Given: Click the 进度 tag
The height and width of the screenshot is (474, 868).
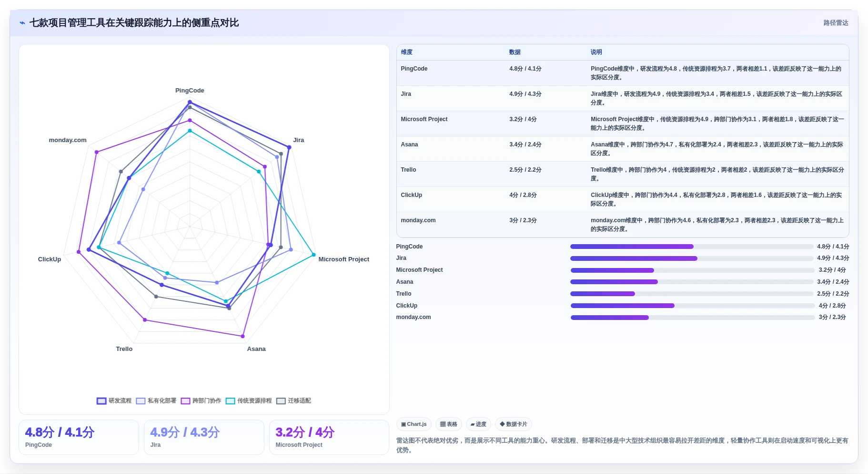Looking at the screenshot, I should pyautogui.click(x=478, y=424).
